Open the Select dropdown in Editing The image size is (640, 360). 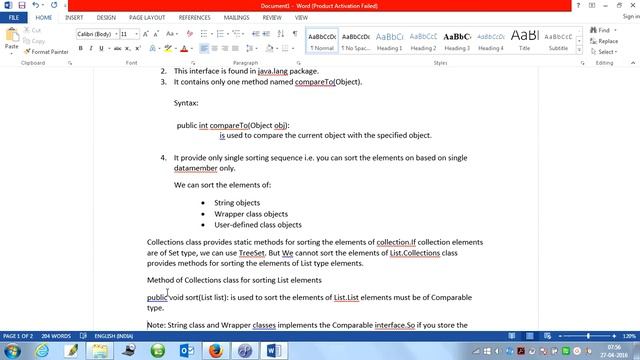tap(604, 52)
